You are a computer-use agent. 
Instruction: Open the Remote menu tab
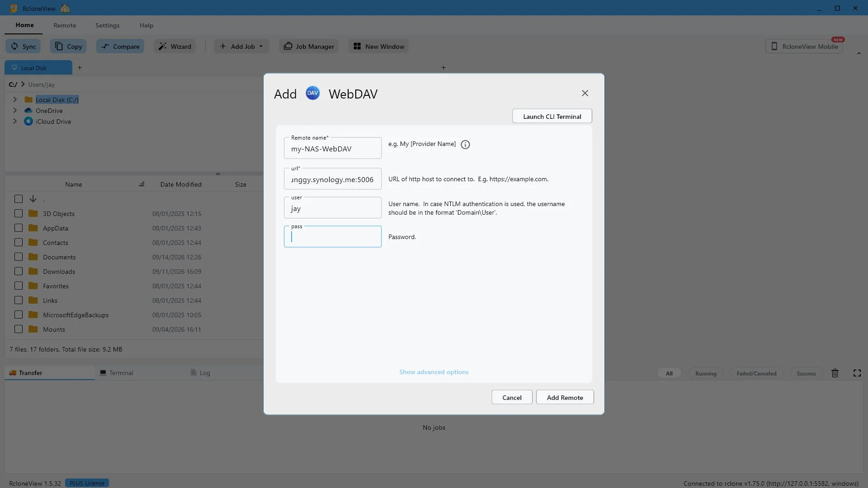pos(65,25)
